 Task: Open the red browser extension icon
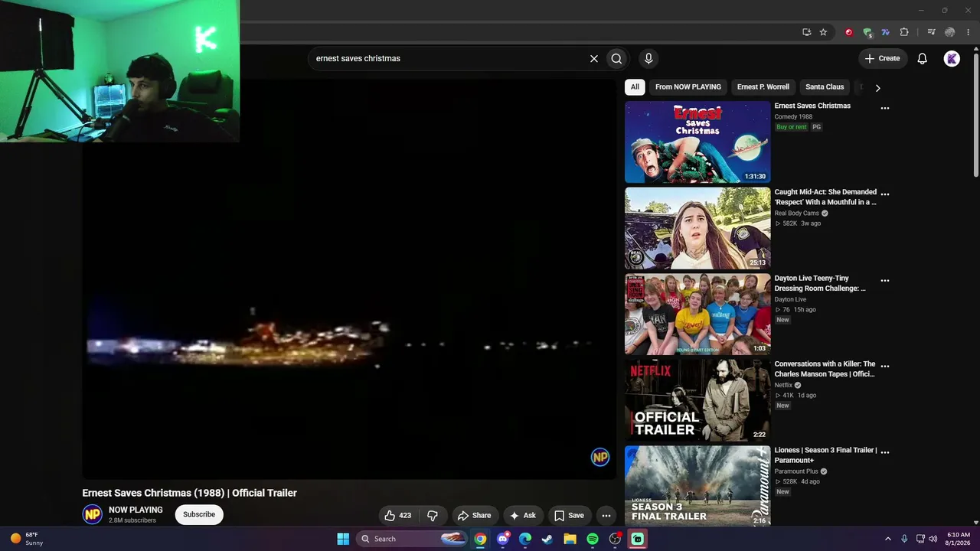(x=848, y=32)
